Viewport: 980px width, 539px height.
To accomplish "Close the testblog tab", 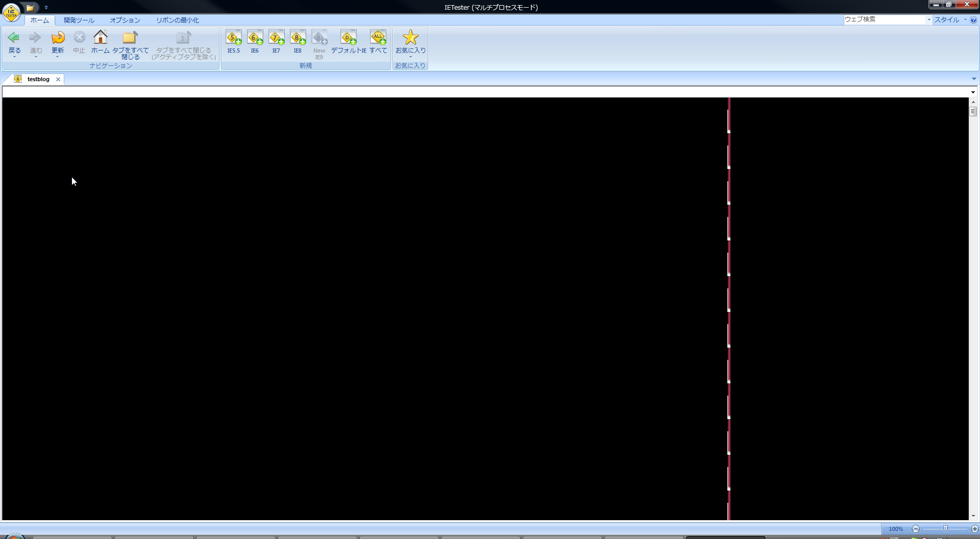I will (58, 79).
